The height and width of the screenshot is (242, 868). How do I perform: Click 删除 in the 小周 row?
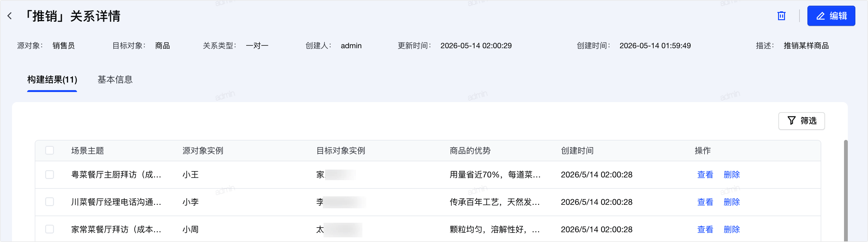pos(732,229)
